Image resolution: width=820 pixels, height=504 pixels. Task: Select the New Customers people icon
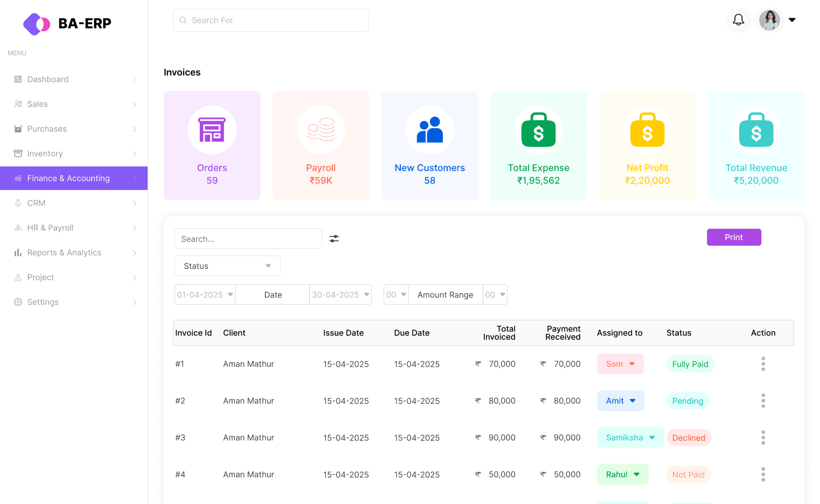click(x=429, y=130)
